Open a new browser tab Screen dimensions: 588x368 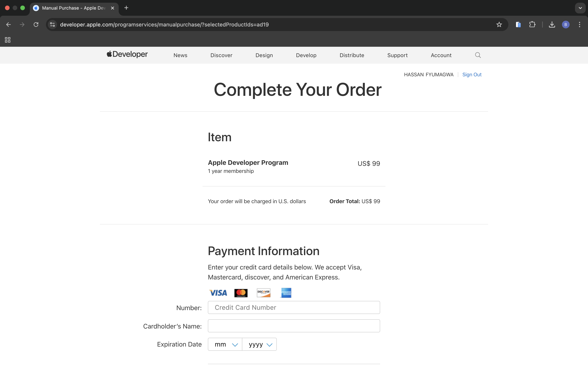[126, 8]
